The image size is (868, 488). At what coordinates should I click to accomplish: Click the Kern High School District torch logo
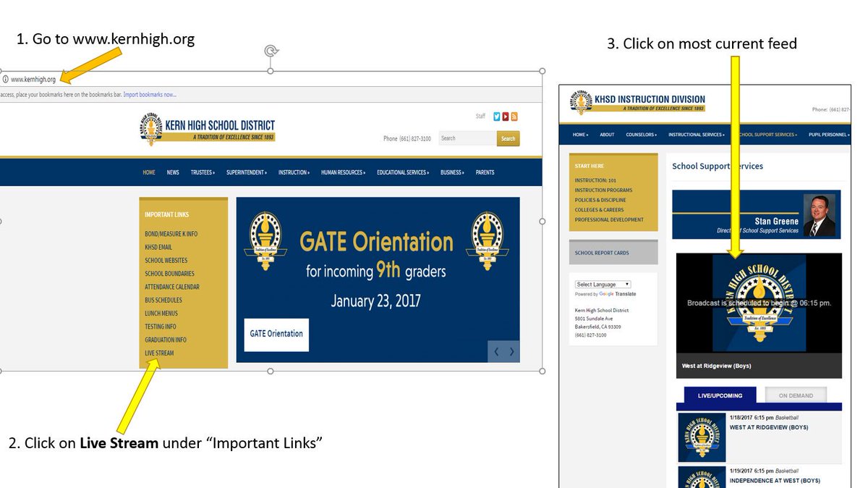coord(151,130)
